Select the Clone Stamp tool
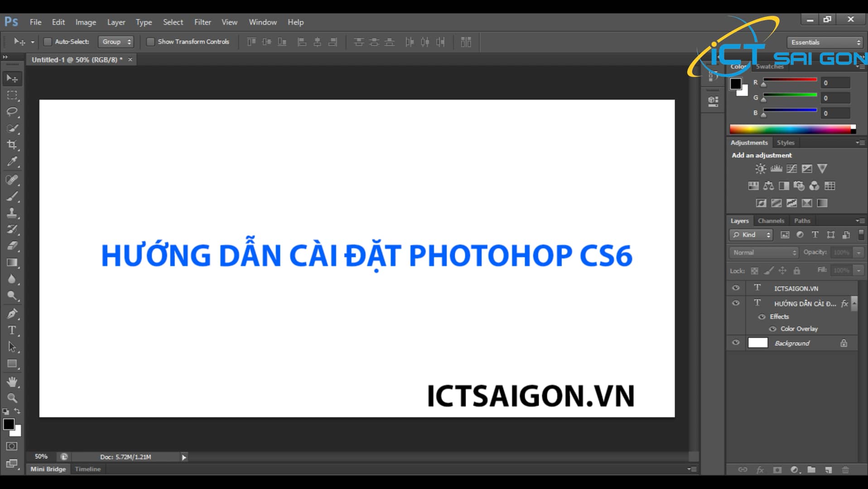Image resolution: width=868 pixels, height=489 pixels. 12,213
